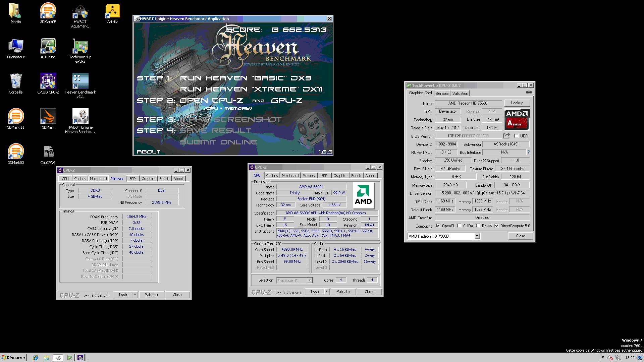The width and height of the screenshot is (644, 362).
Task: Open Cap2PNG desktop icon
Action: click(x=48, y=154)
